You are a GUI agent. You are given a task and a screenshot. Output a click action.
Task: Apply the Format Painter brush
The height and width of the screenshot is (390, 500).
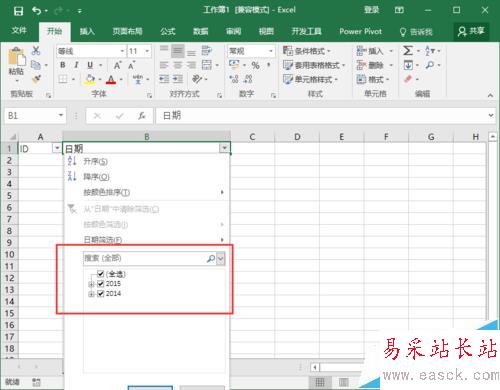tap(36, 79)
